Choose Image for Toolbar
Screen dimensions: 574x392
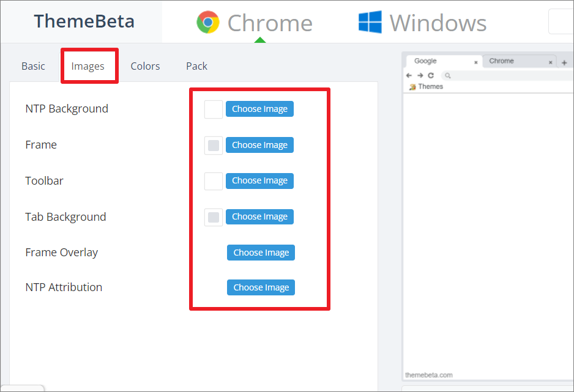click(x=259, y=180)
